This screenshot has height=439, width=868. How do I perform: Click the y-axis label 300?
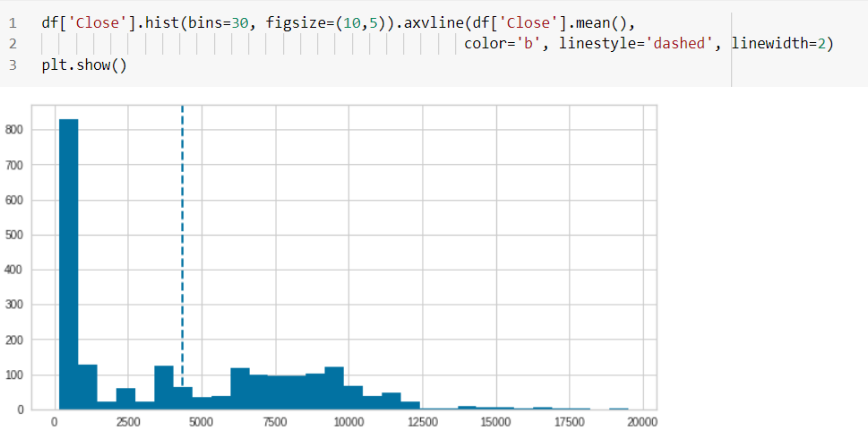(13, 305)
